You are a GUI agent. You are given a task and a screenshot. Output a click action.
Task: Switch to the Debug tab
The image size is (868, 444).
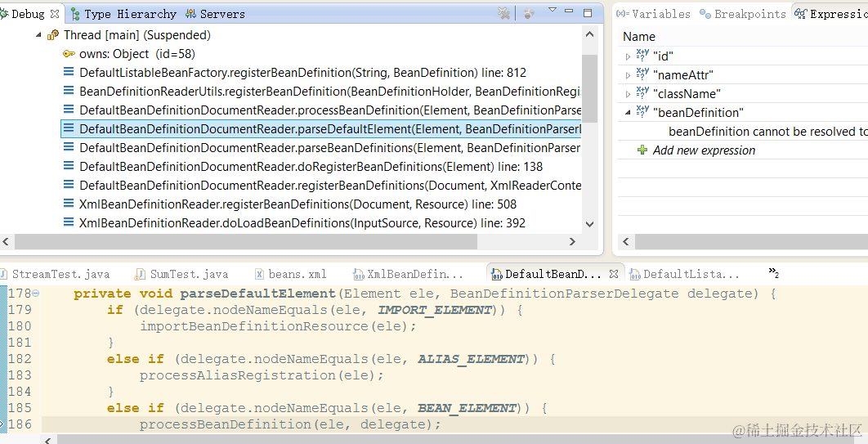coord(28,14)
